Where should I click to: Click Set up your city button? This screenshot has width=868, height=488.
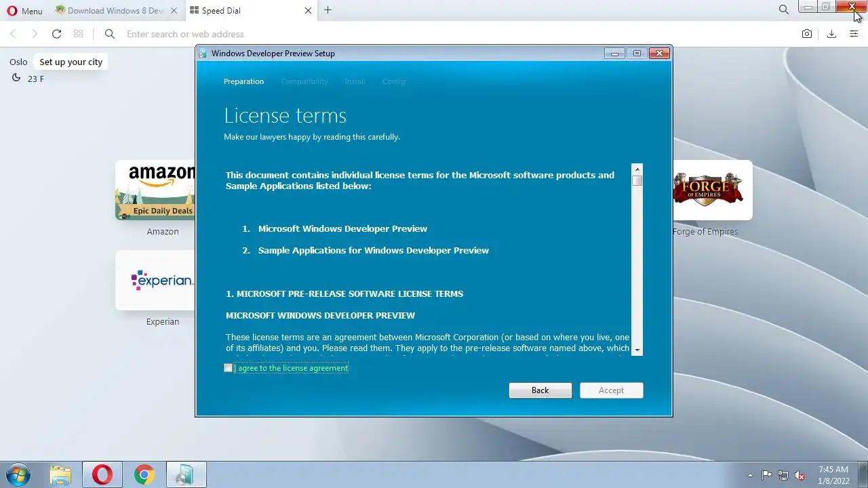tap(71, 62)
